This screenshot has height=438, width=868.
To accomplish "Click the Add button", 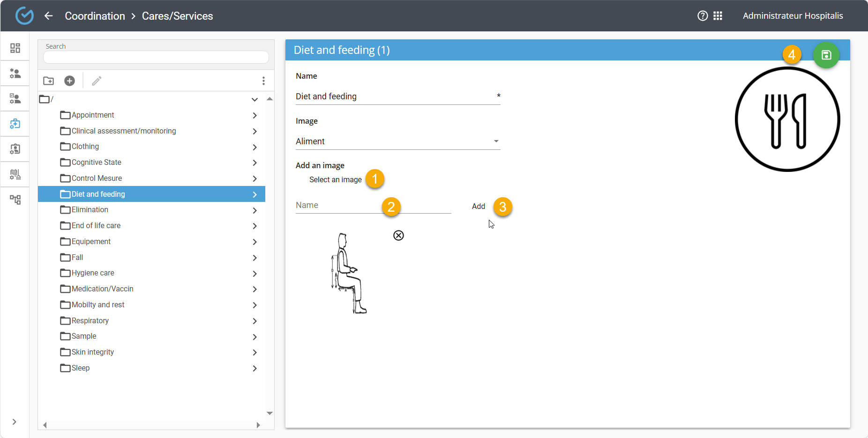I will point(478,207).
